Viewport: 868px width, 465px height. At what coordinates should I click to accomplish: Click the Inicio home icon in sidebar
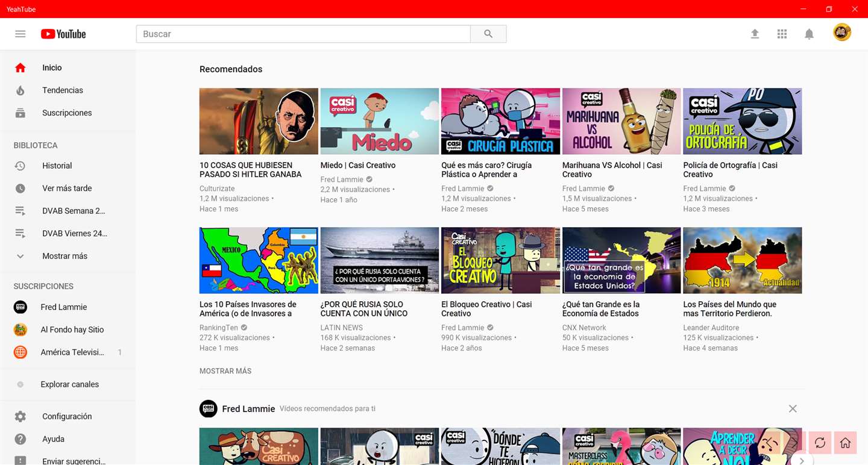(x=20, y=67)
